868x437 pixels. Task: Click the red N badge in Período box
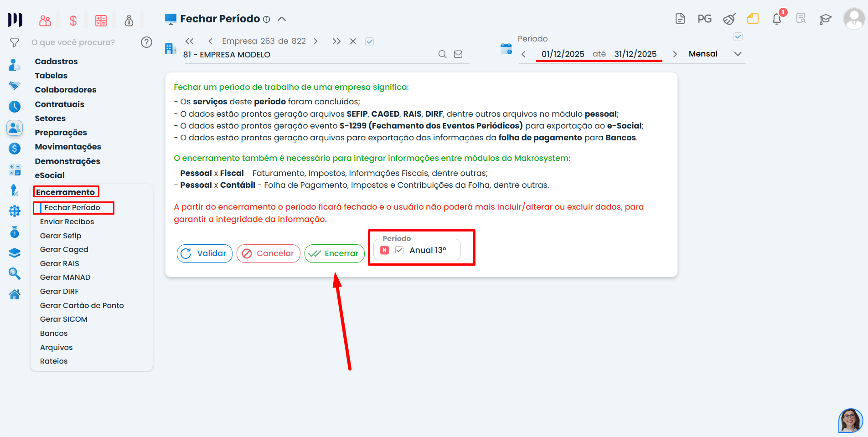(385, 250)
